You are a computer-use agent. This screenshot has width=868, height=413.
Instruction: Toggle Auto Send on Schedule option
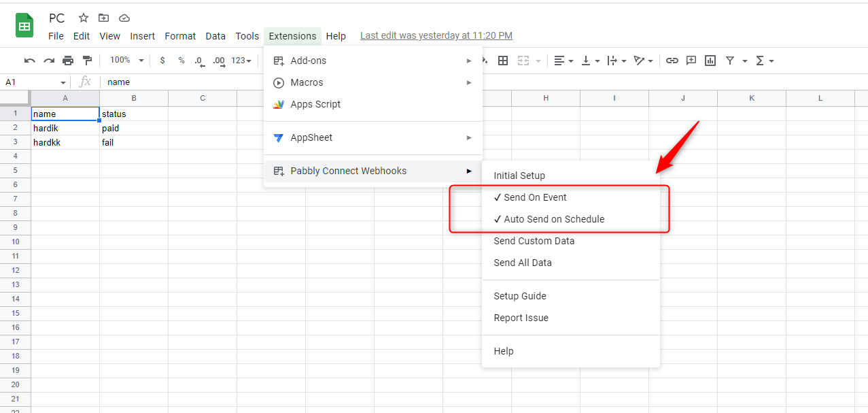pyautogui.click(x=571, y=219)
